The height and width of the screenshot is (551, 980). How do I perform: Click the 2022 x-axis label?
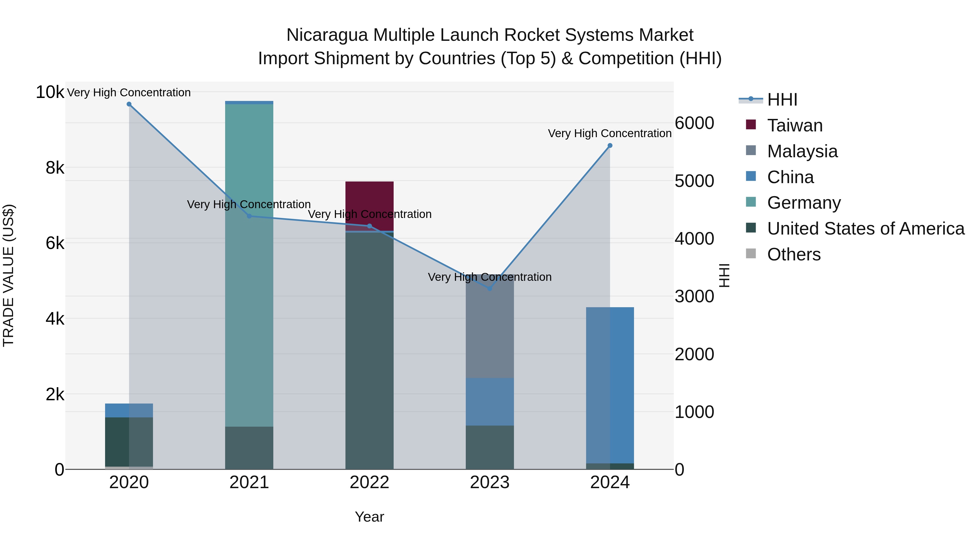(x=369, y=482)
